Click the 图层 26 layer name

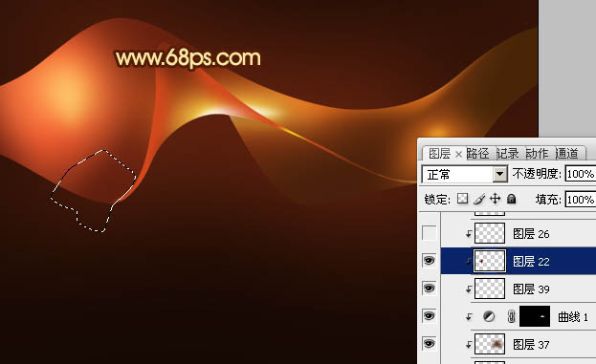coord(531,234)
